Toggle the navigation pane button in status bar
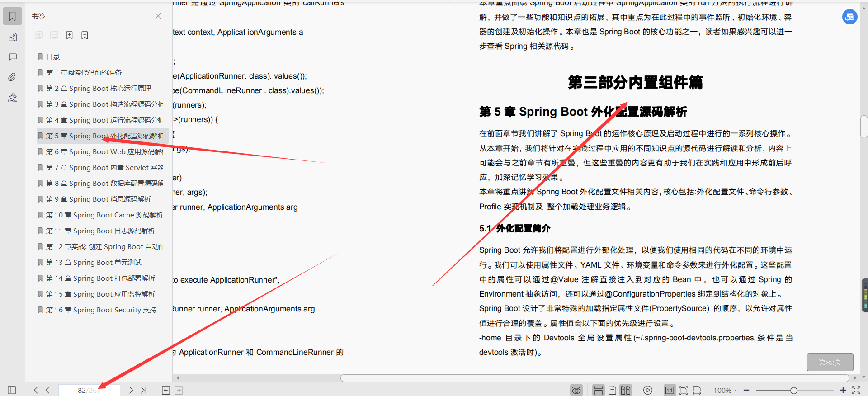The height and width of the screenshot is (396, 868). point(12,390)
